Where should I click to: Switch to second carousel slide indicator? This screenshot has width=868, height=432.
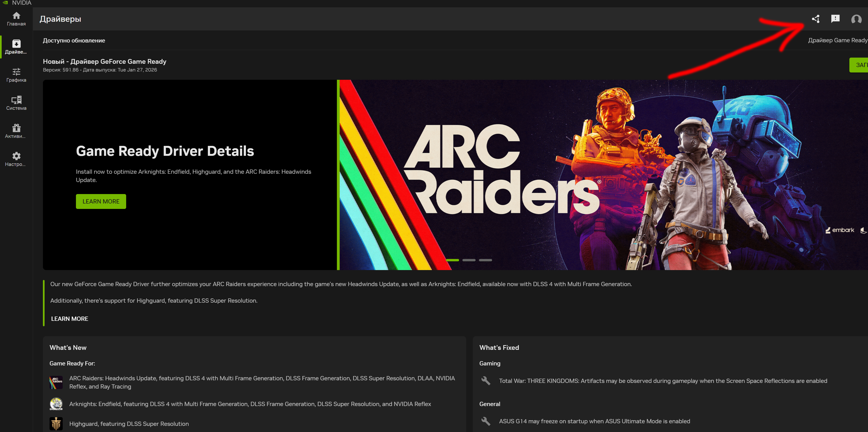(x=469, y=260)
